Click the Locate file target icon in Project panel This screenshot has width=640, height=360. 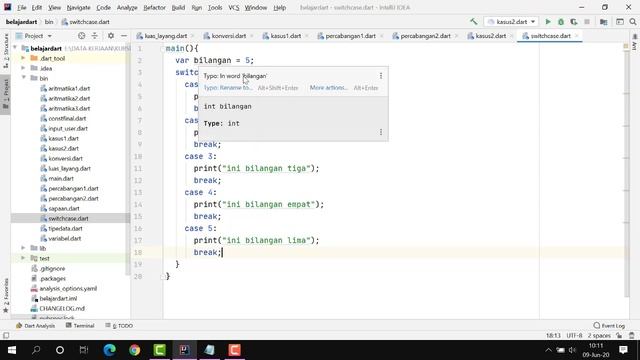click(82, 36)
